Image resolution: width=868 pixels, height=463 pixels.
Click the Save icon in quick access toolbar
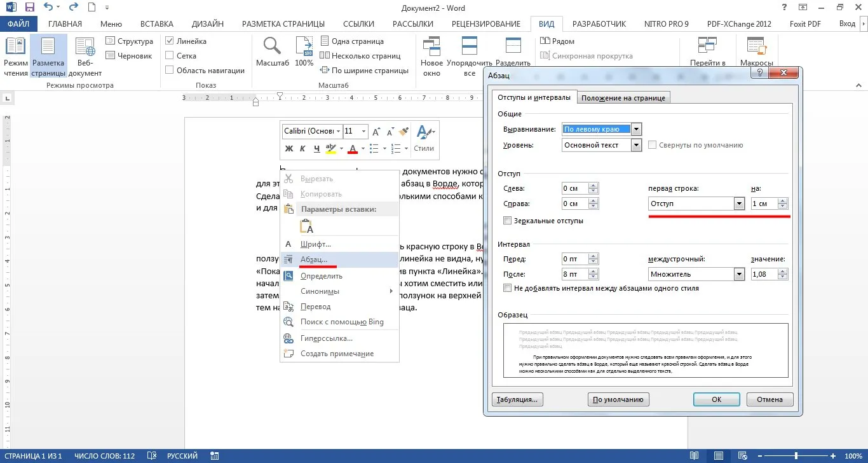point(29,8)
